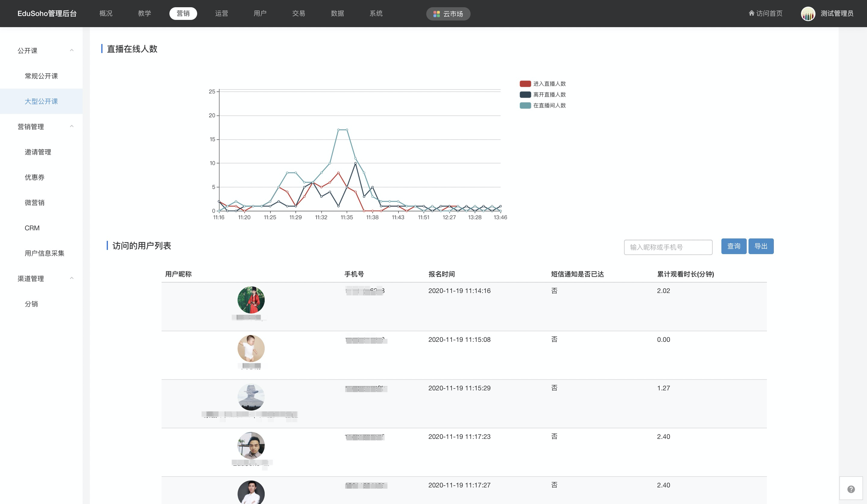This screenshot has width=867, height=504.
Task: Click the 导出 button
Action: pyautogui.click(x=761, y=246)
